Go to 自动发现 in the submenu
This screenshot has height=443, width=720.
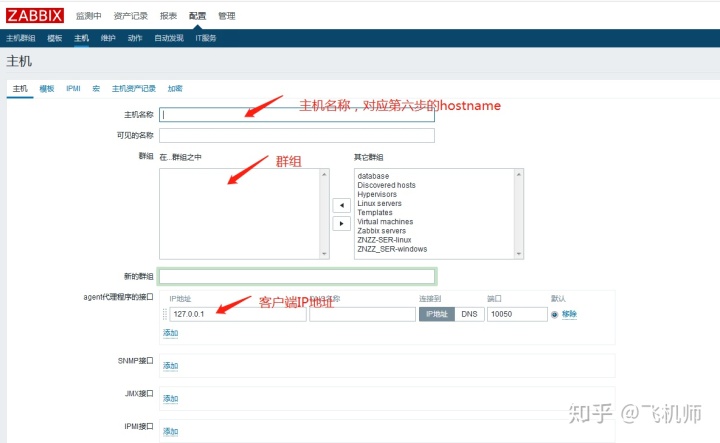point(169,38)
